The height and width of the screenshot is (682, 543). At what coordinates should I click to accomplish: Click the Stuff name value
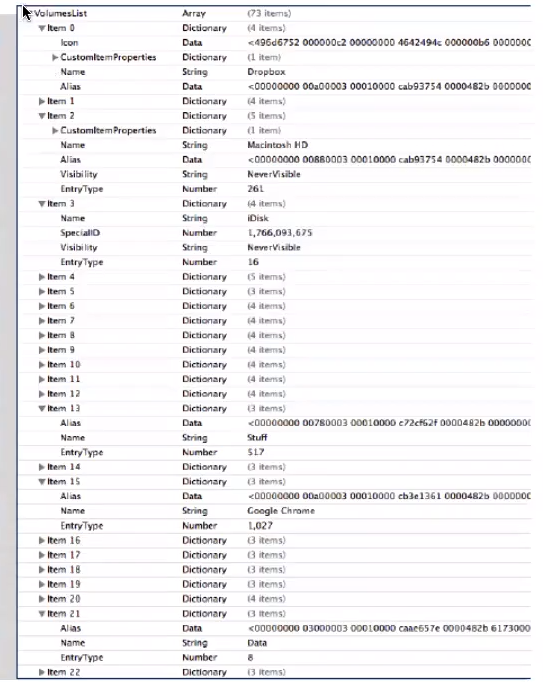tap(257, 438)
